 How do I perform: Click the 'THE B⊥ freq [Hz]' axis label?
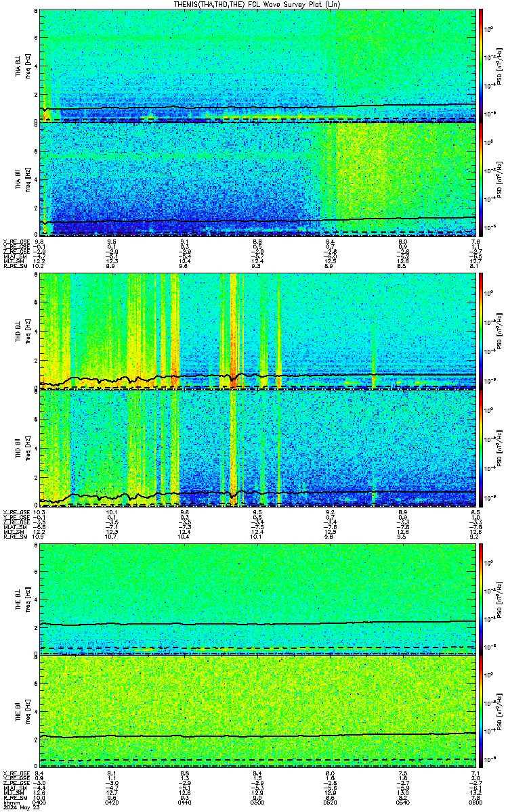coord(22,599)
